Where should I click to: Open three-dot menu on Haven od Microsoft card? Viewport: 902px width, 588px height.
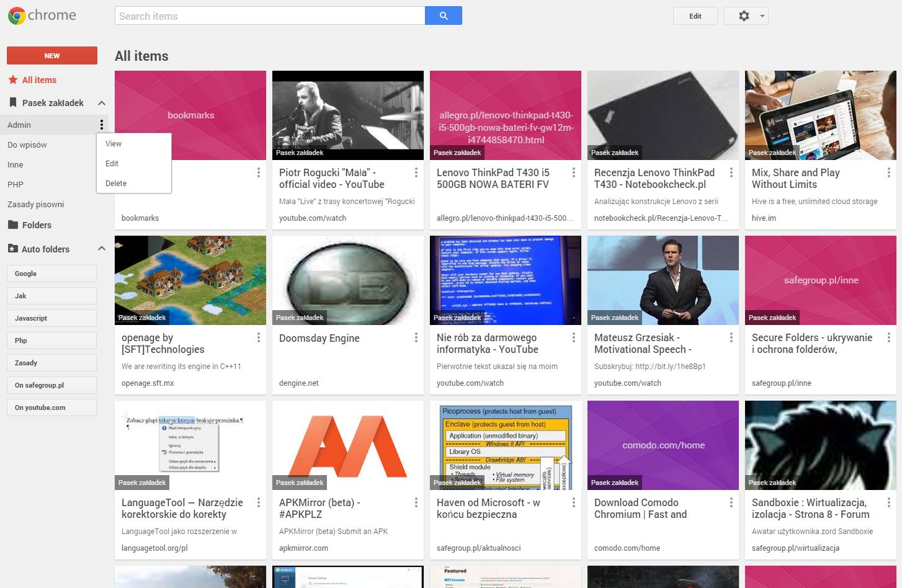pyautogui.click(x=574, y=502)
